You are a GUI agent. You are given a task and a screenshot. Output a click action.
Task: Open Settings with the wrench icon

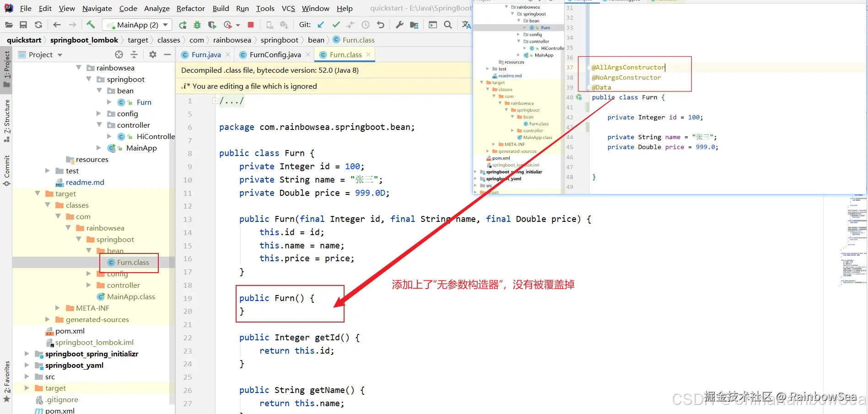click(399, 25)
